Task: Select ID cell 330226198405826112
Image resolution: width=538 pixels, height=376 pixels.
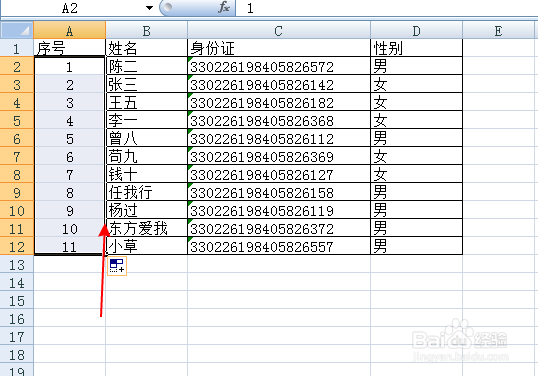Action: 279,138
